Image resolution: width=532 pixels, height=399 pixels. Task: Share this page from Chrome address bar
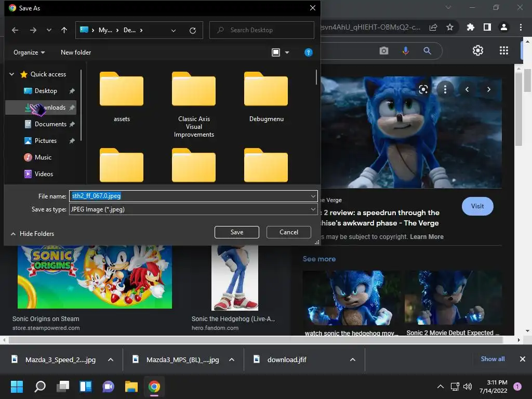(x=433, y=27)
